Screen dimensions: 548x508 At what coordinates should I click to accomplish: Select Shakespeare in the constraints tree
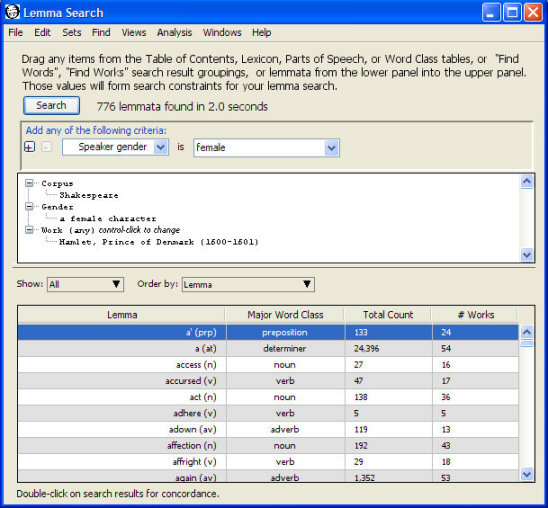click(x=89, y=195)
